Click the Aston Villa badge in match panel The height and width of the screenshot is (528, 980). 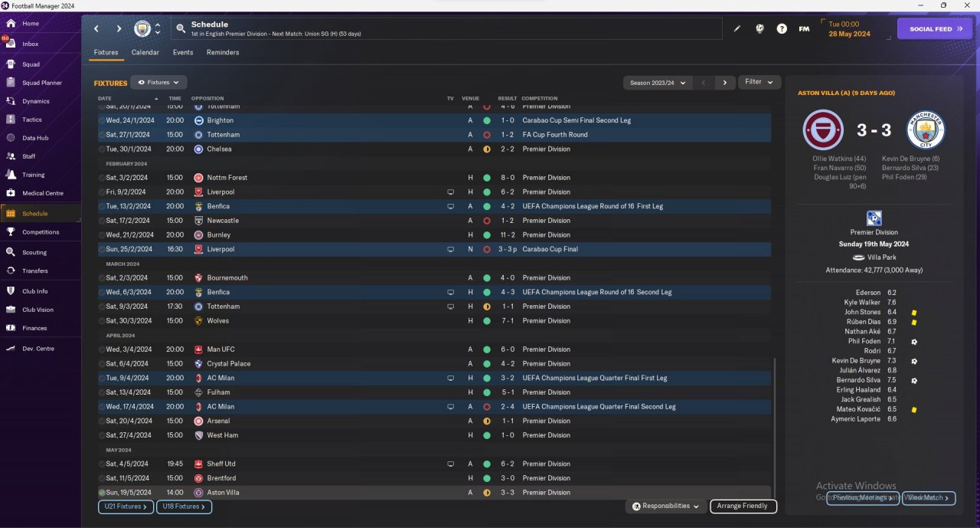[x=823, y=130]
